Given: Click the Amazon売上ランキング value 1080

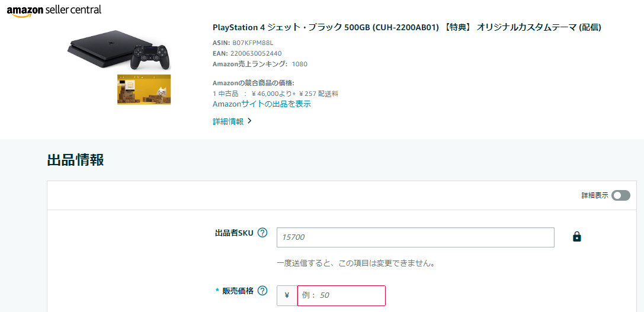Looking at the screenshot, I should click(x=300, y=64).
